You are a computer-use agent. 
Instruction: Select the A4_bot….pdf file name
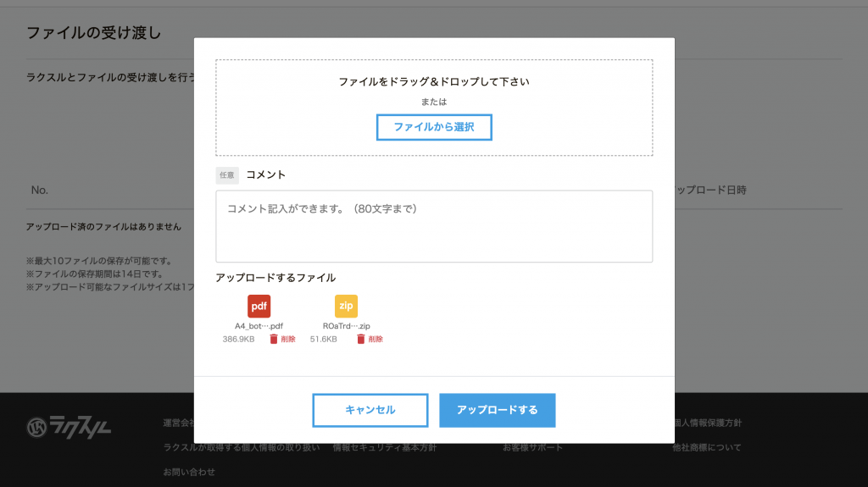click(259, 326)
